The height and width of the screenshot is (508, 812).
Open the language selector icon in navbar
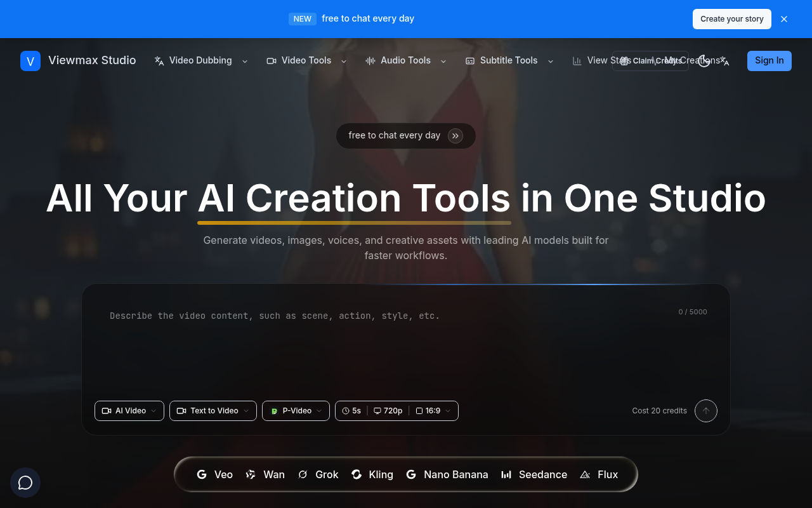[724, 61]
